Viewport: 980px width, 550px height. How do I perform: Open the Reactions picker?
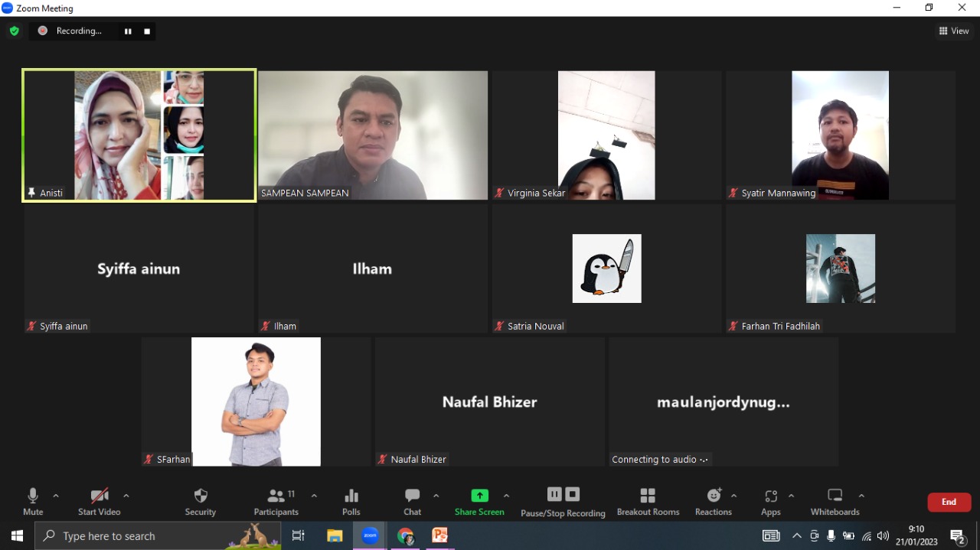[x=714, y=501]
